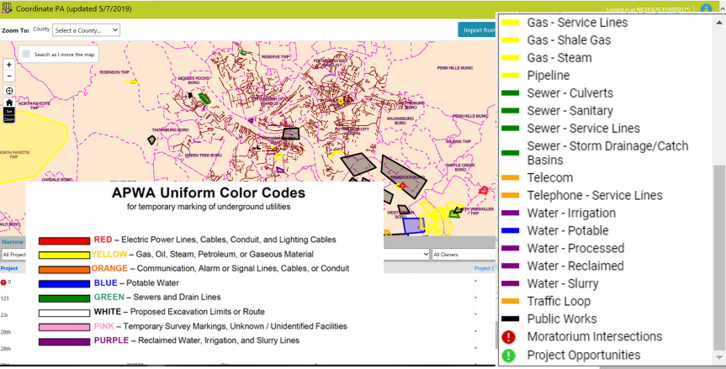Open the user account avatar icon

[x=706, y=8]
